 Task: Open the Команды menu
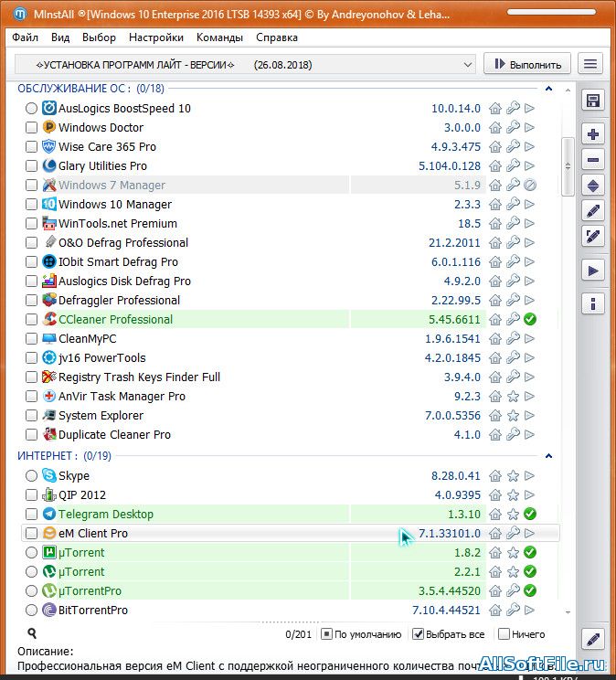[219, 37]
